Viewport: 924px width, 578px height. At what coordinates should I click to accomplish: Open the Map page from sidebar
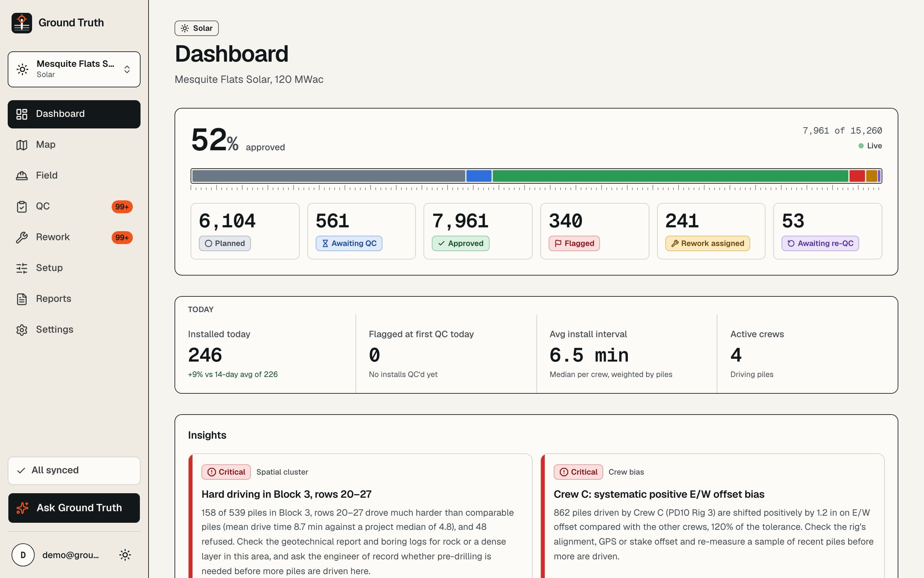[74, 145]
